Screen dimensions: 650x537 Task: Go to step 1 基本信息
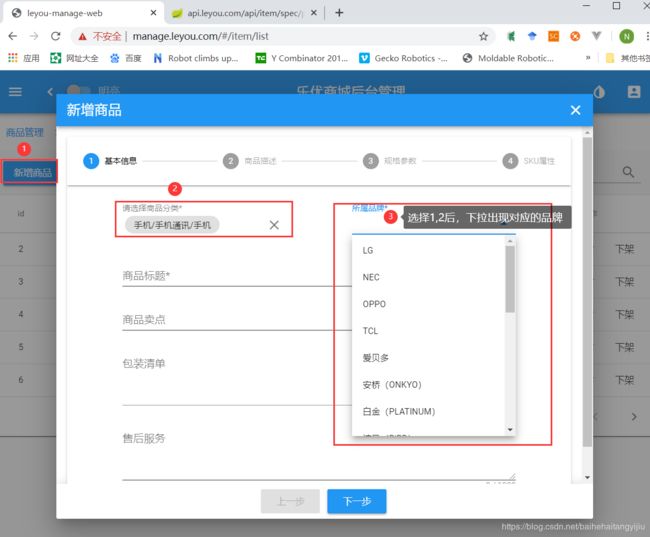(110, 161)
